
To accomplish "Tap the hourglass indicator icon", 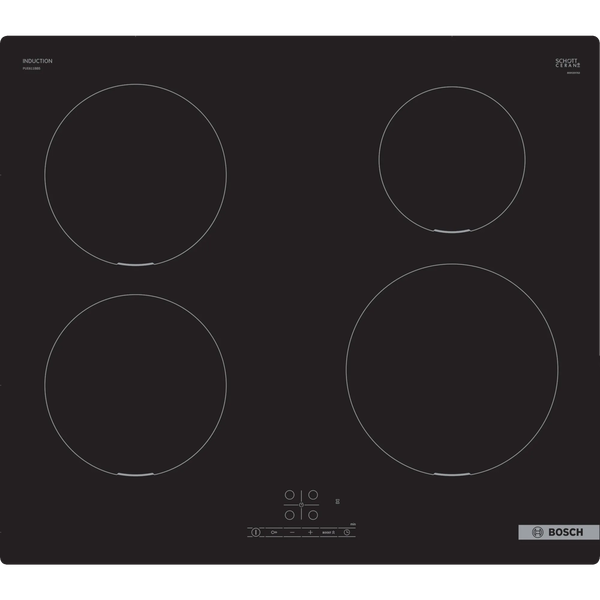I will pos(338,500).
